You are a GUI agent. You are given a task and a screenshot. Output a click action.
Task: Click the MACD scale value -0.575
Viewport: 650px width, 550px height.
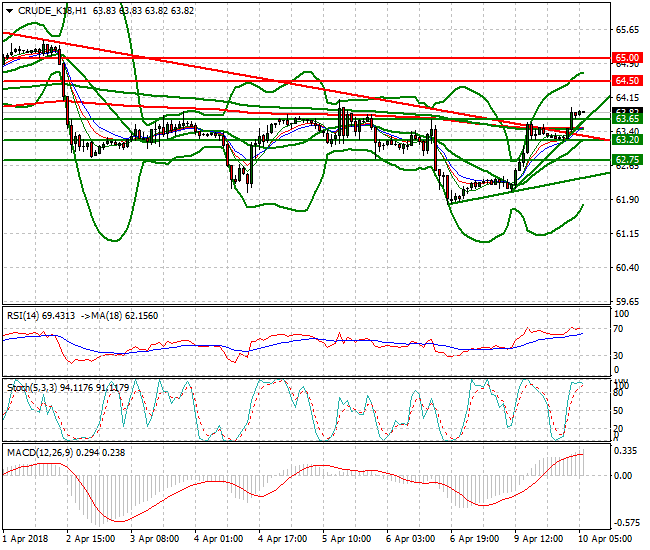pyautogui.click(x=625, y=523)
